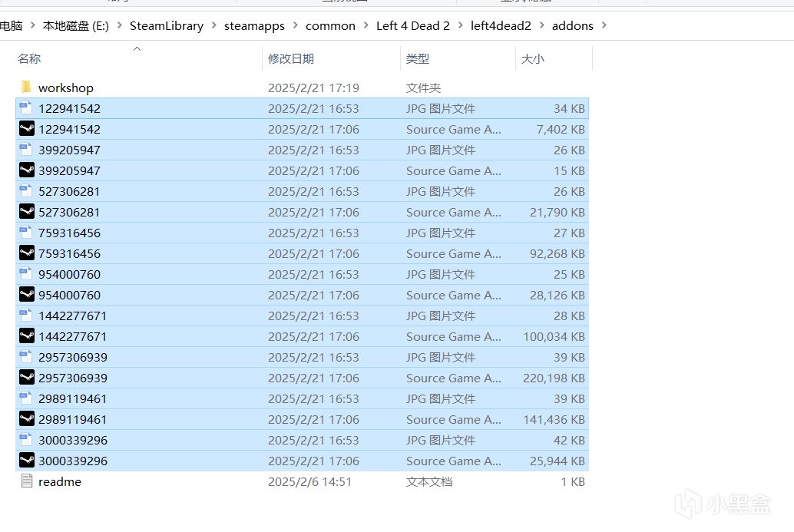Click the 42 KB size cell
Screen dimensions: 794x532
[x=569, y=441]
